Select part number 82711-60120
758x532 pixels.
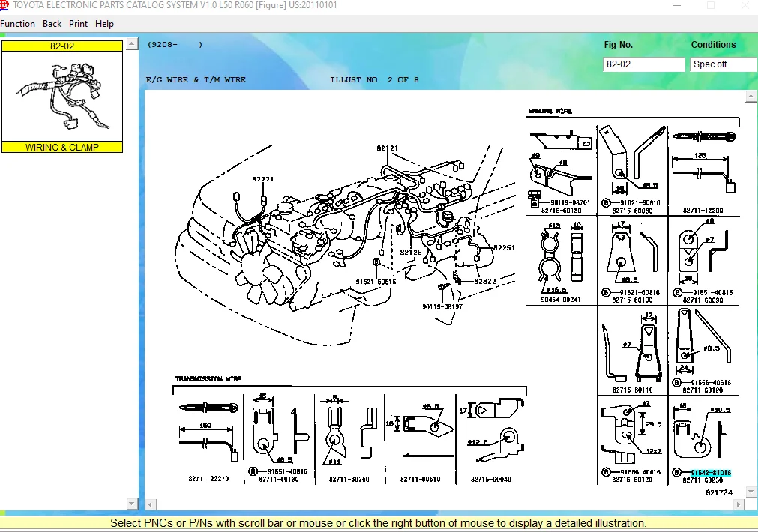tap(703, 390)
